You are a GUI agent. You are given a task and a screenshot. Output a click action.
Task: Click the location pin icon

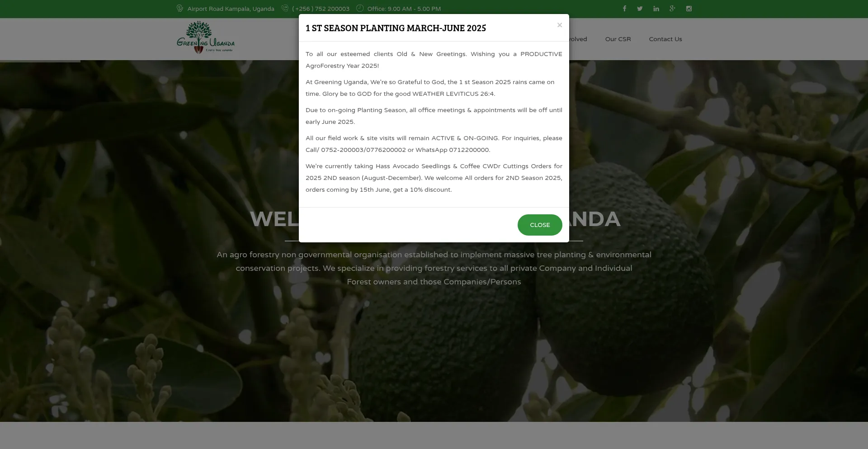tap(180, 9)
